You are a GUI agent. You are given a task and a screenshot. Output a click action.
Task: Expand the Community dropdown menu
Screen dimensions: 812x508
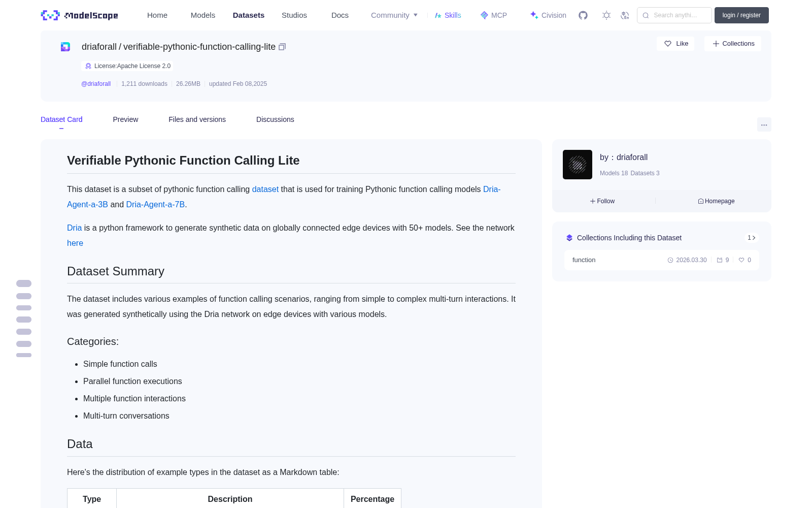pyautogui.click(x=394, y=15)
